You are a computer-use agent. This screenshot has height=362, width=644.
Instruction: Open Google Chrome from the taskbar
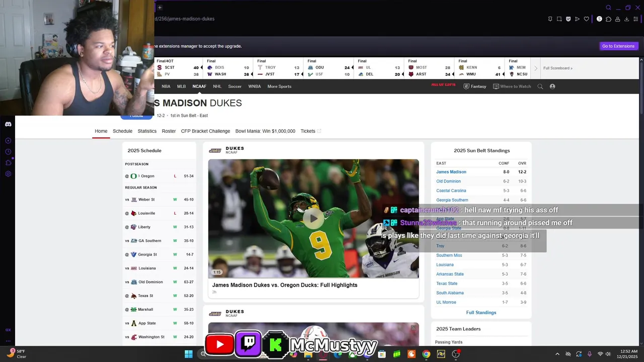426,354
